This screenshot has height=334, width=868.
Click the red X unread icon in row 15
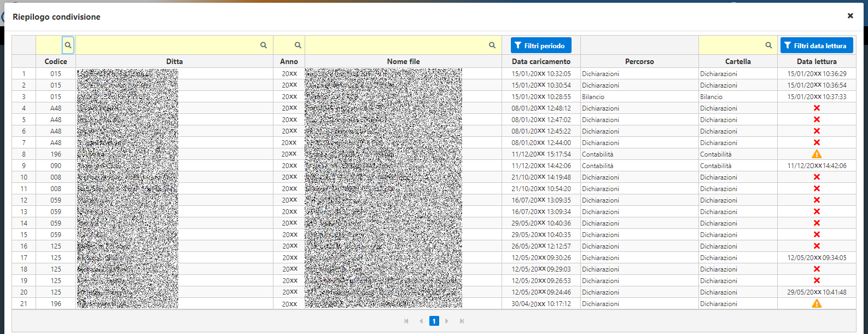point(817,234)
